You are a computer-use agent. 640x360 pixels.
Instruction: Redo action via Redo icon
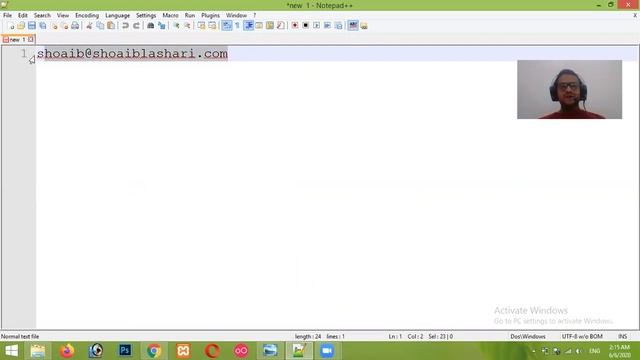click(136, 26)
